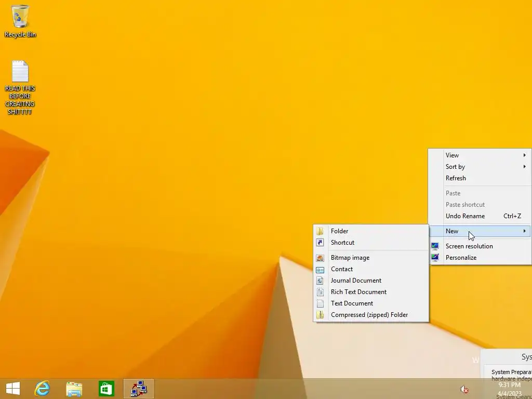The width and height of the screenshot is (532, 399).
Task: Click the Folder icon in New submenu
Action: point(320,231)
